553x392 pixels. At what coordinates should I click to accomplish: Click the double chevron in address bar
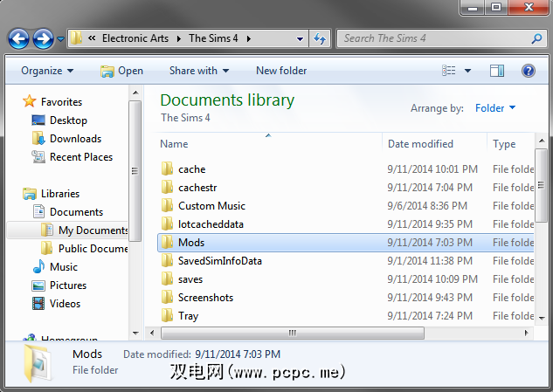pyautogui.click(x=92, y=38)
